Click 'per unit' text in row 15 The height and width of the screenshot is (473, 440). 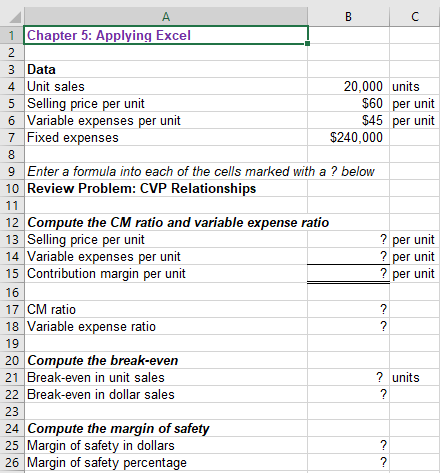(413, 274)
